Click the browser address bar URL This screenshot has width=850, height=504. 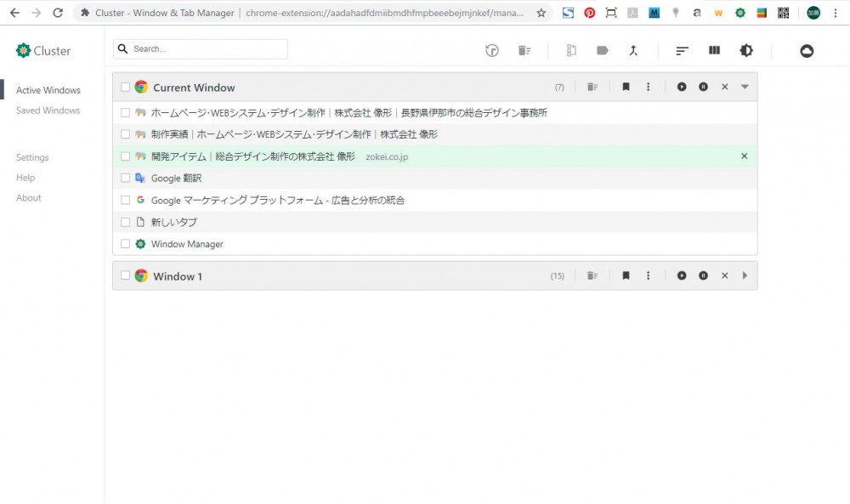[x=384, y=13]
